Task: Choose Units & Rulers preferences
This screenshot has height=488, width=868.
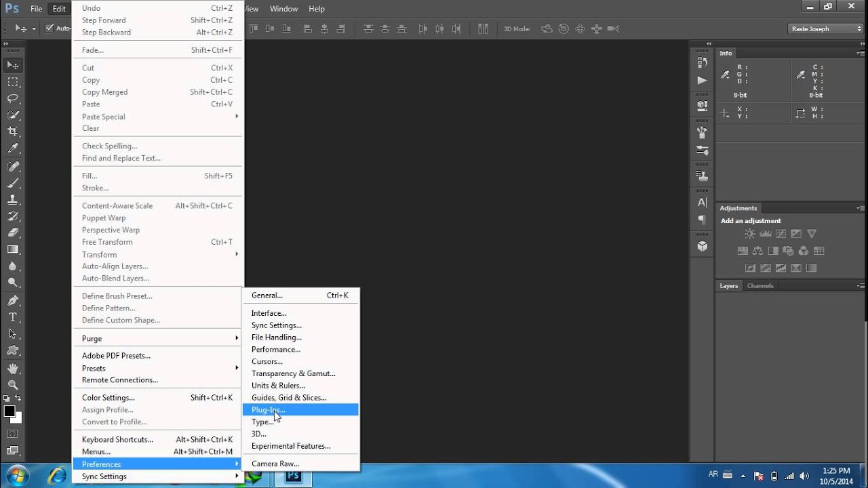Action: pyautogui.click(x=300, y=386)
